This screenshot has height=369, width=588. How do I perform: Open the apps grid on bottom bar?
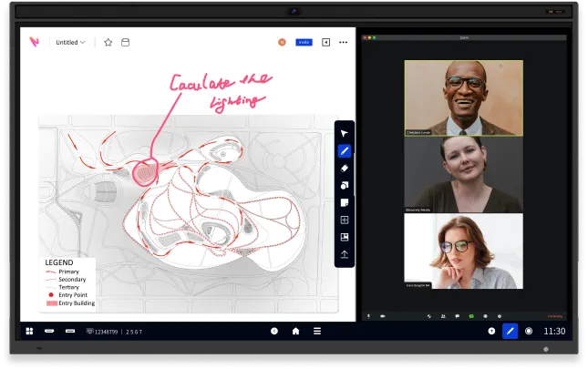(29, 331)
